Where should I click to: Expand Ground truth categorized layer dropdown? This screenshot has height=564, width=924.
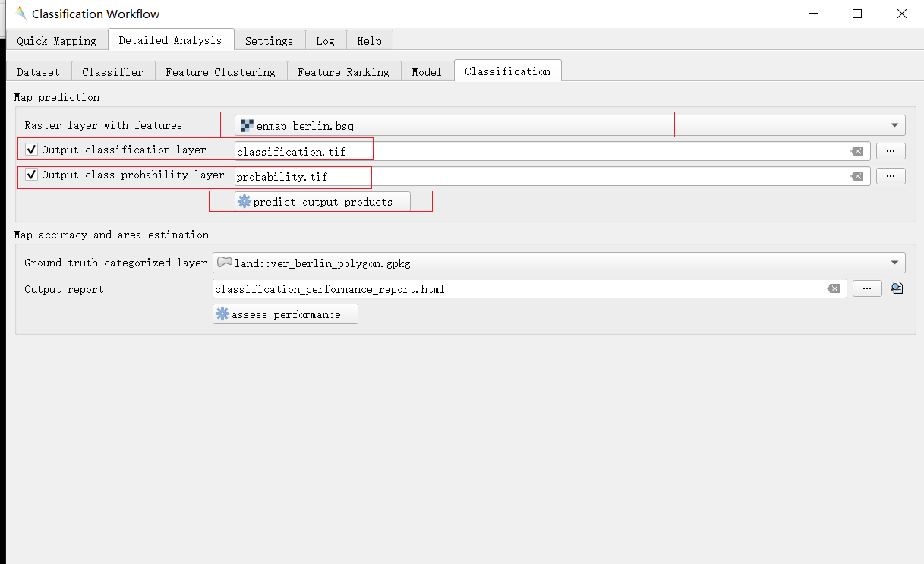(897, 263)
